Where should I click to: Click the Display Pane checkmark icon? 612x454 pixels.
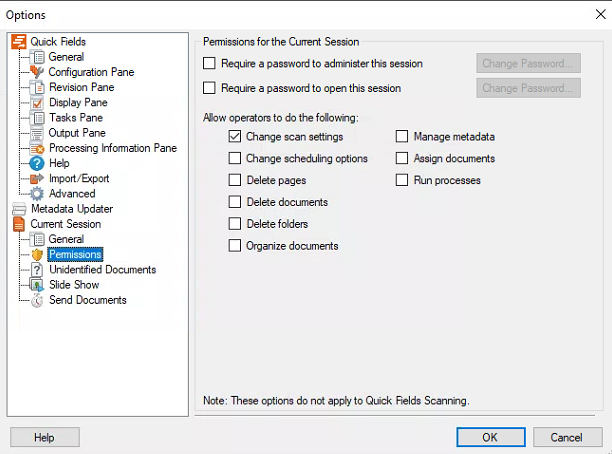point(37,103)
